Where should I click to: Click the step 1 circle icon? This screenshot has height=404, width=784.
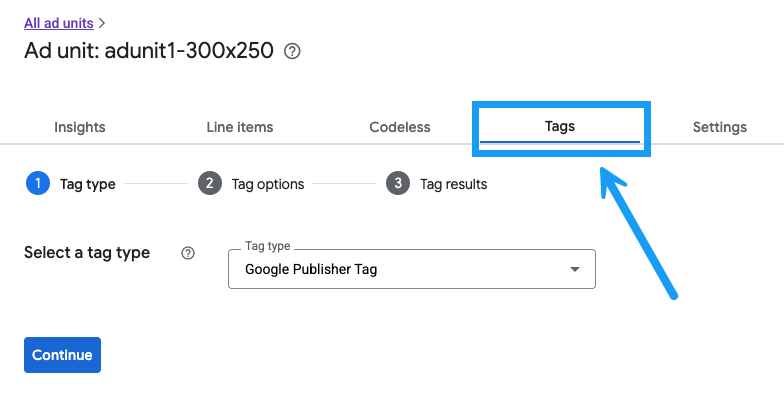38,184
